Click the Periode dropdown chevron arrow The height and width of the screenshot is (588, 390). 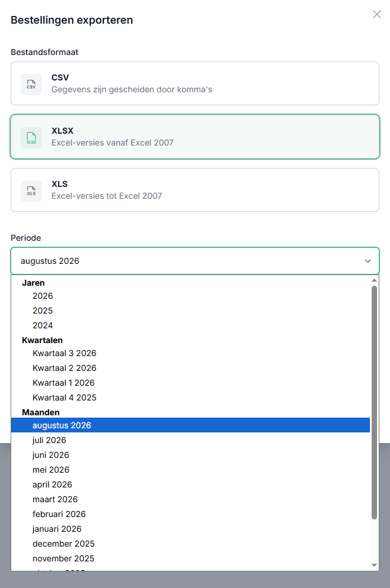pos(368,261)
